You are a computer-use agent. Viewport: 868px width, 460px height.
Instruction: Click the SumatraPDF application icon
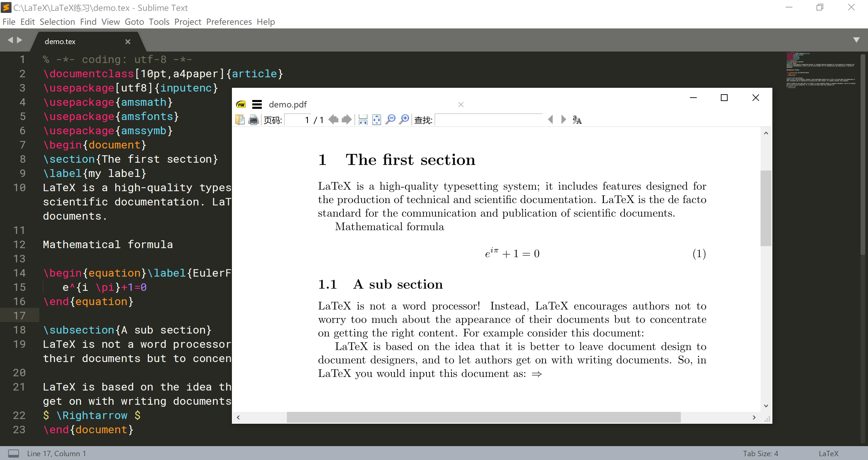pos(240,104)
